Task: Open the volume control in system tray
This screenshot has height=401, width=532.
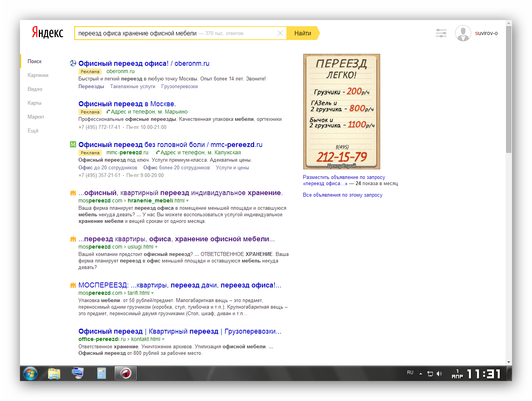Action: tap(439, 374)
